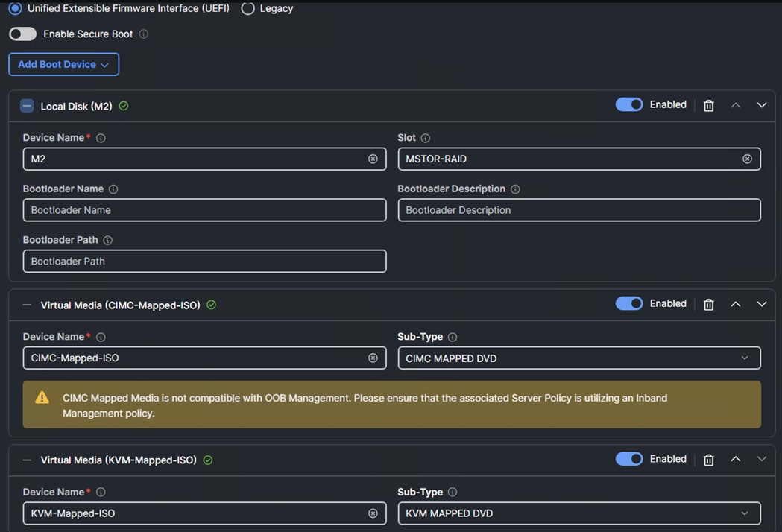
Task: Click the CIMC-Mapped-ISO valid checkmark icon
Action: [212, 305]
